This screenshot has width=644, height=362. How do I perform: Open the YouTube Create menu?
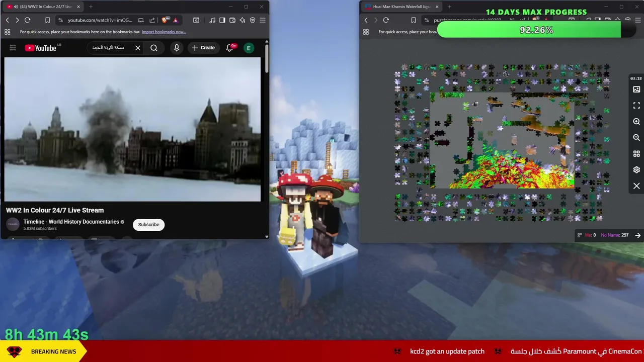coord(203,48)
